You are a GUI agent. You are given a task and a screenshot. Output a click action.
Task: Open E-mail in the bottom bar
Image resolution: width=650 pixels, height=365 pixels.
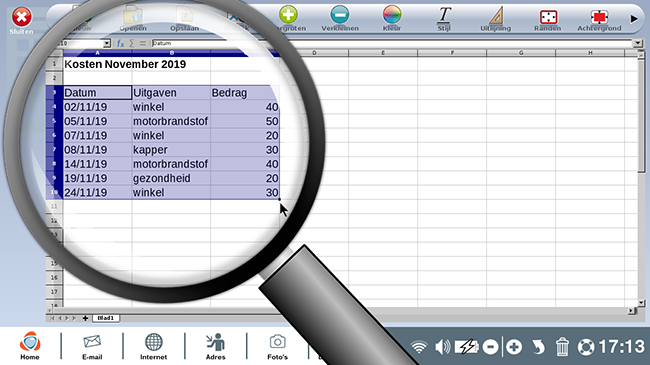pyautogui.click(x=92, y=347)
